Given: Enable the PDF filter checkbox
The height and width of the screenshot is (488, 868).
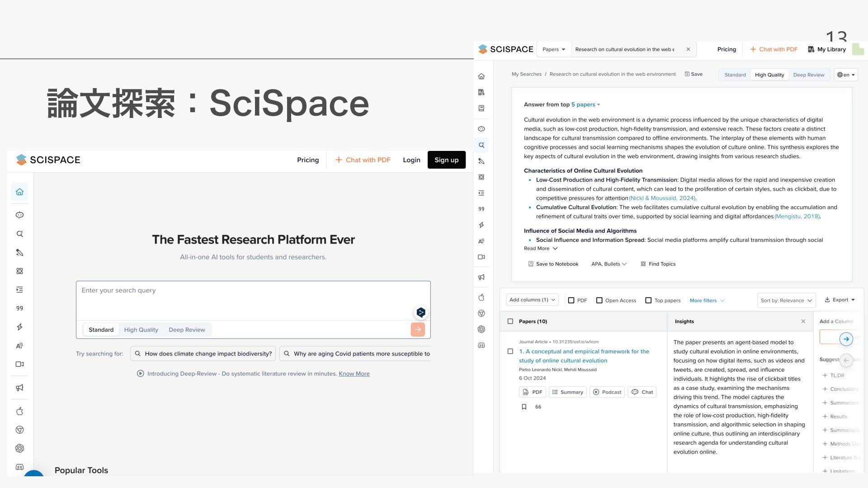Looking at the screenshot, I should point(571,300).
